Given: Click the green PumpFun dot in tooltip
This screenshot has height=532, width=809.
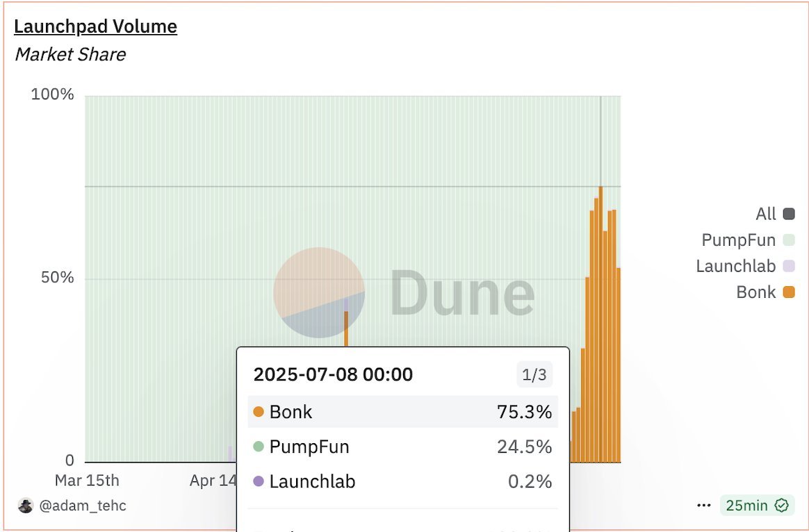Looking at the screenshot, I should [x=259, y=447].
